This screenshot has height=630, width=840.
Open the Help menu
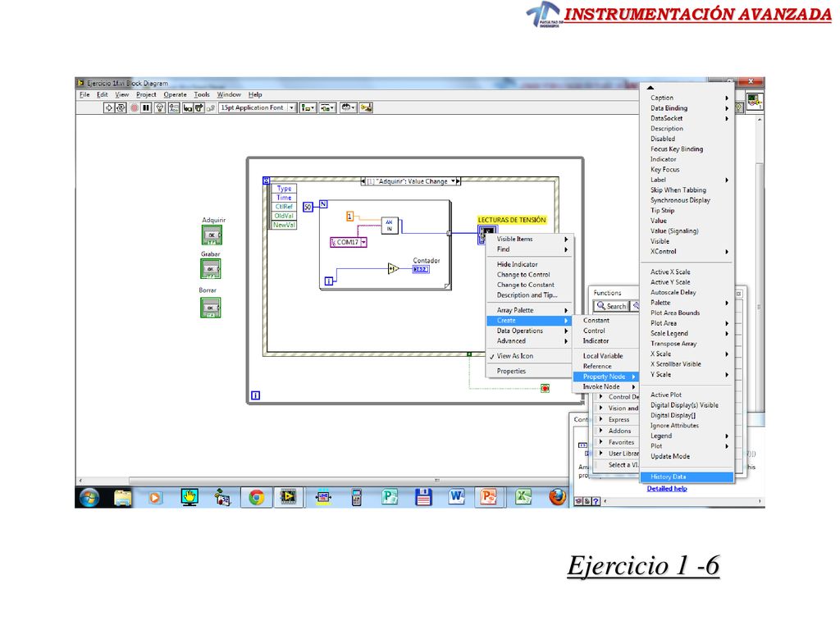[255, 95]
